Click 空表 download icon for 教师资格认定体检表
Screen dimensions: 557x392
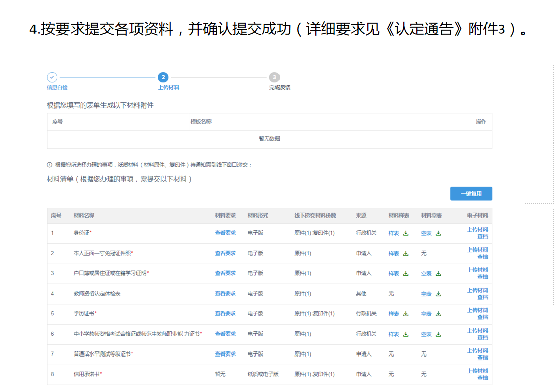438,294
